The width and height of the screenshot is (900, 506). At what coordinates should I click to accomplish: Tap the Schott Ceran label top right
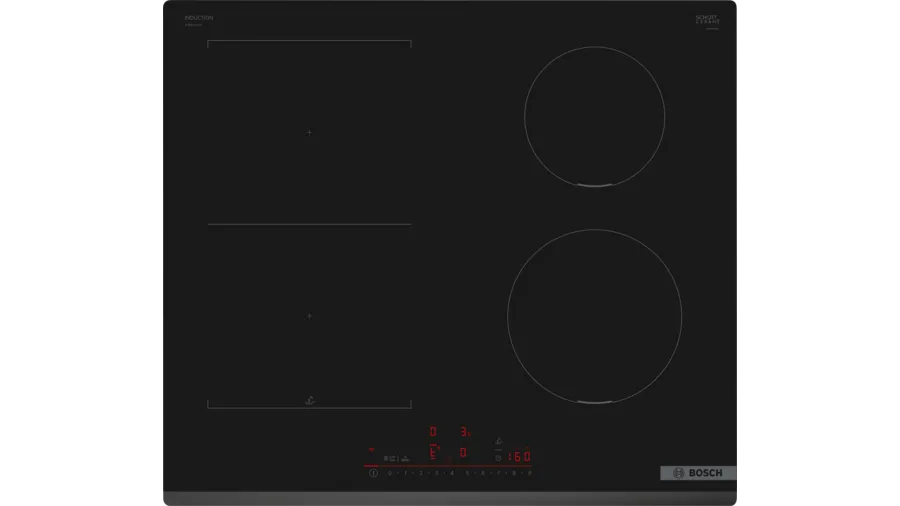(x=708, y=19)
